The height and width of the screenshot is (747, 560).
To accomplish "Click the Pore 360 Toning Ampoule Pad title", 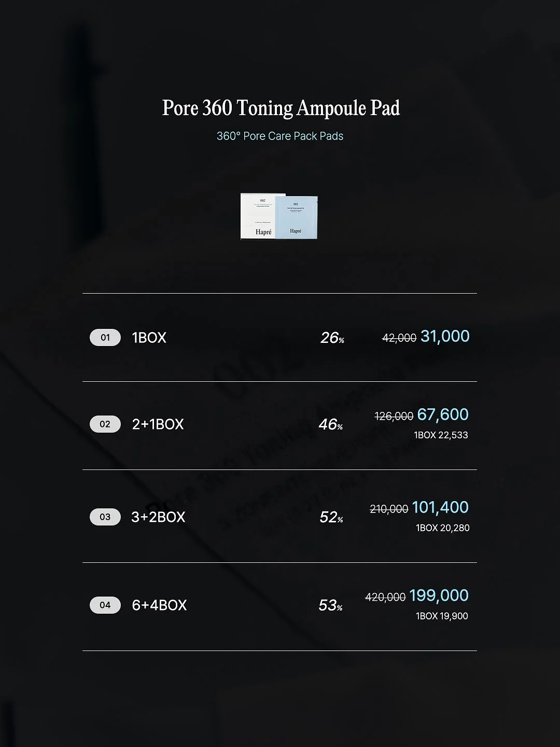I will coord(281,108).
